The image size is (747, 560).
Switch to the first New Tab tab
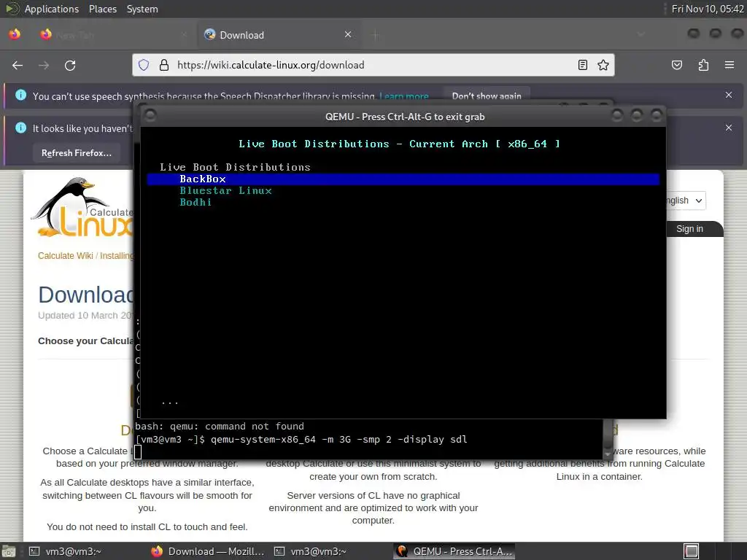tap(115, 35)
